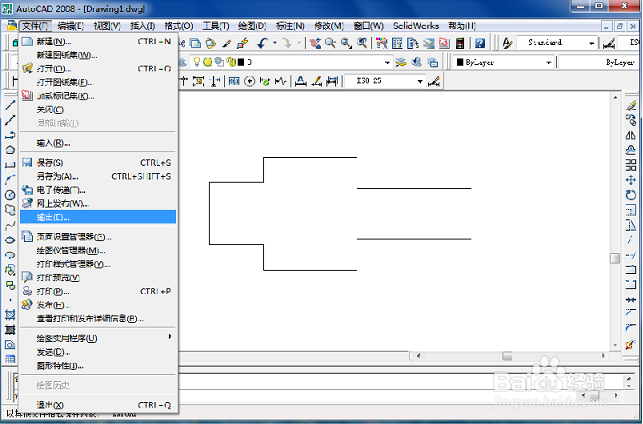
Task: Select the Revision Cloud tool
Action: [10, 210]
